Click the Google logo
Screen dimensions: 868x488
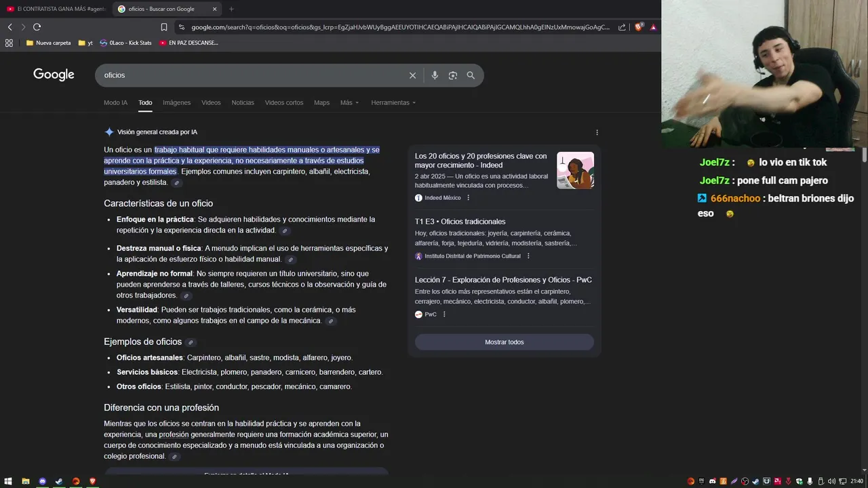pyautogui.click(x=54, y=75)
